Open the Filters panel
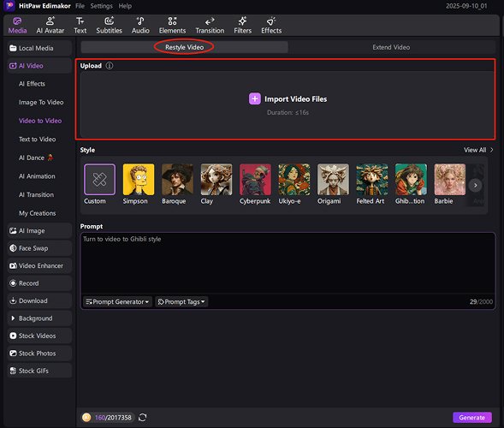Screen dimensions: 504x428 tap(243, 26)
